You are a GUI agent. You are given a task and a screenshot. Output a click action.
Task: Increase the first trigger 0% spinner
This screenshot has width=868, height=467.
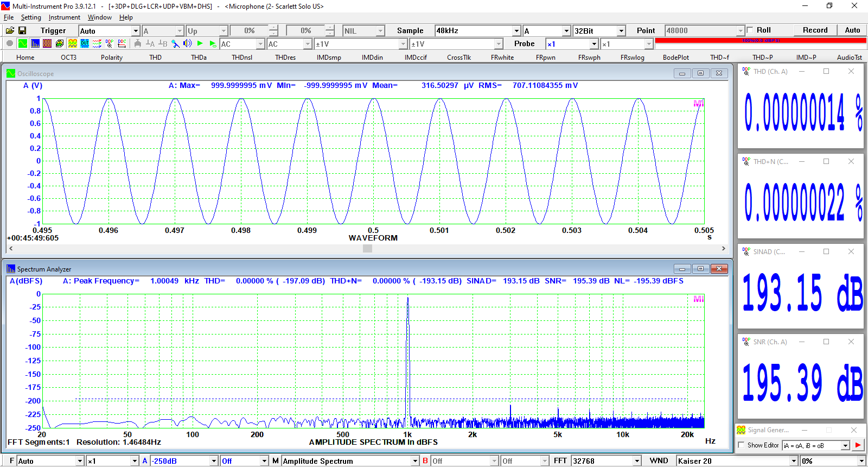pyautogui.click(x=274, y=28)
